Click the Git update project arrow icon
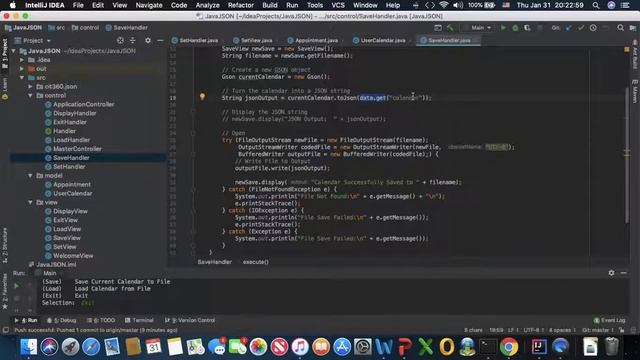The height and width of the screenshot is (360, 640). tap(569, 28)
